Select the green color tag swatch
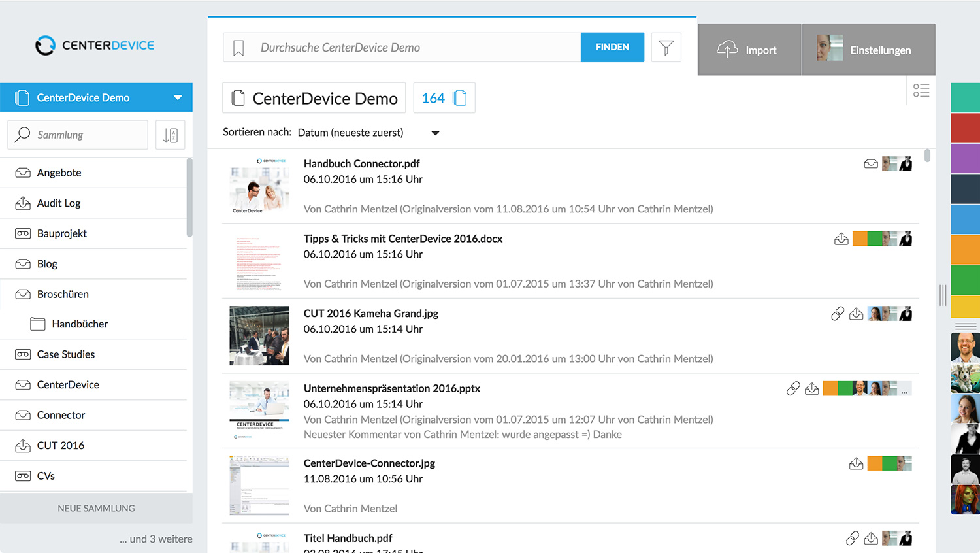This screenshot has height=553, width=980. coord(966,280)
